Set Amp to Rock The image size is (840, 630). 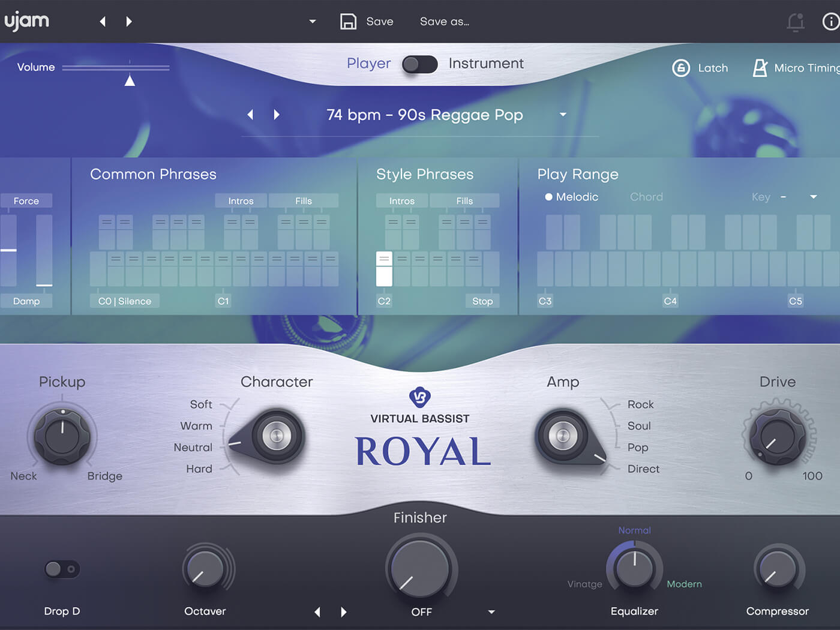pyautogui.click(x=640, y=404)
